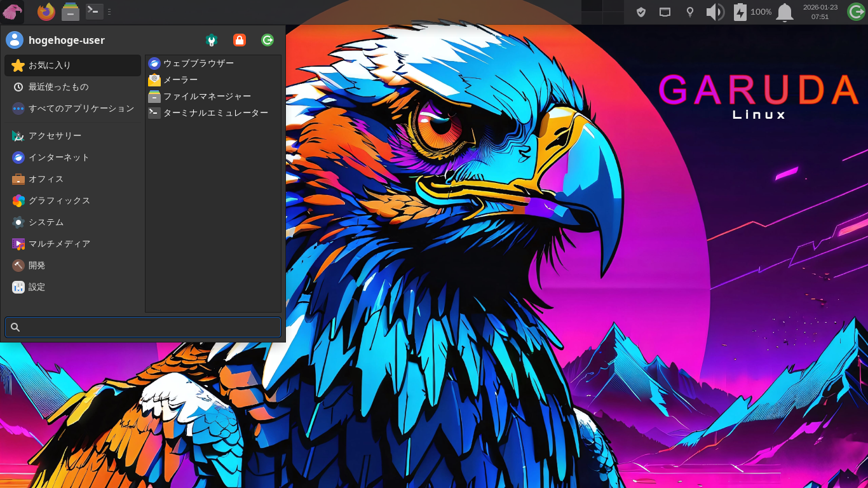Click the blue user avatar in the menu header
868x488 pixels.
coord(15,40)
